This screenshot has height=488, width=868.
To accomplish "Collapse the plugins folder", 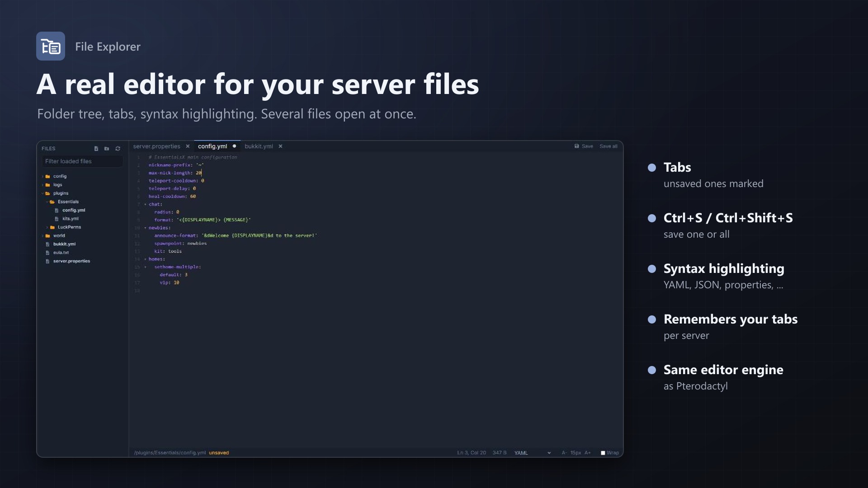I will click(x=43, y=193).
